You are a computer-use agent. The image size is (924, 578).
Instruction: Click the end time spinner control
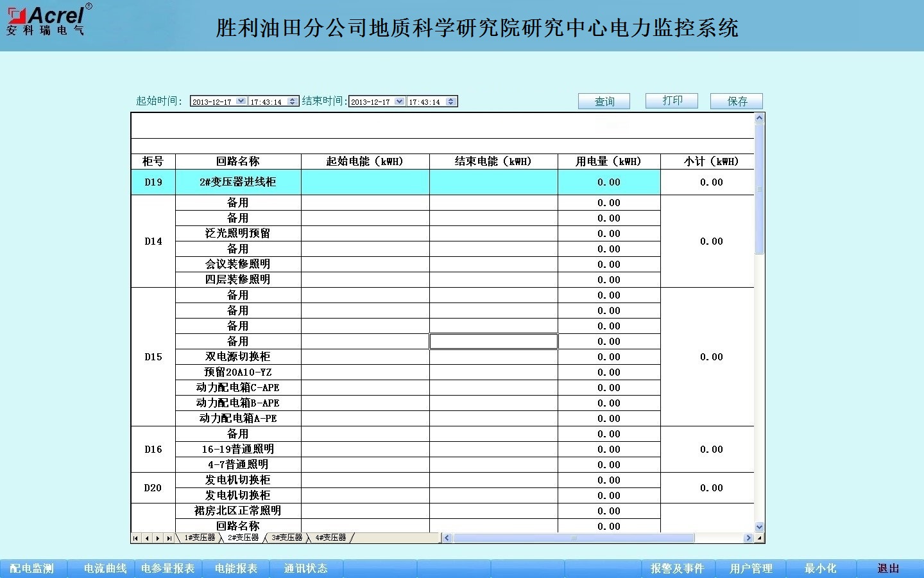pyautogui.click(x=451, y=101)
